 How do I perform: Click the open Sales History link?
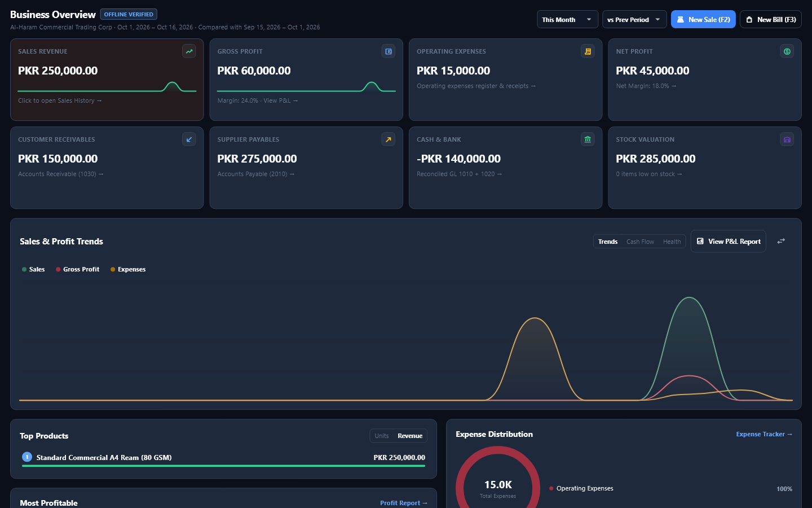tap(60, 100)
